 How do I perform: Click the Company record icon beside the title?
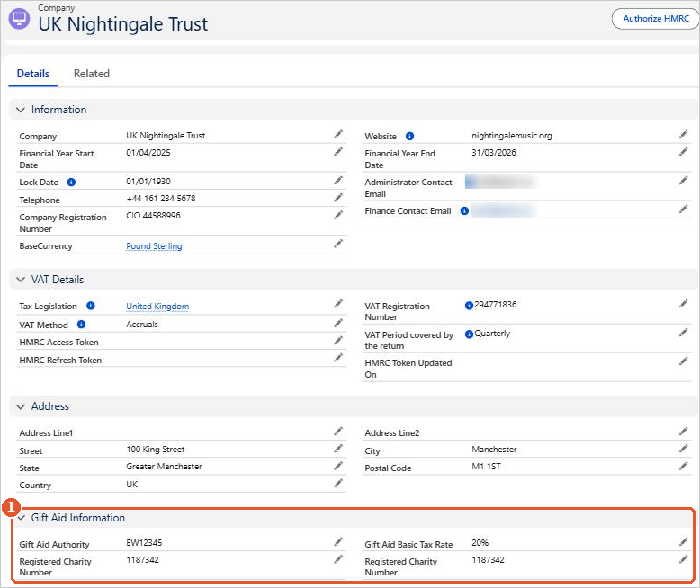click(19, 19)
